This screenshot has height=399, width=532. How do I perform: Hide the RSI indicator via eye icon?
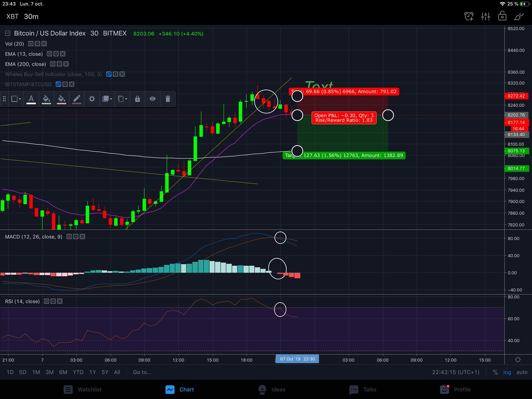[x=47, y=301]
